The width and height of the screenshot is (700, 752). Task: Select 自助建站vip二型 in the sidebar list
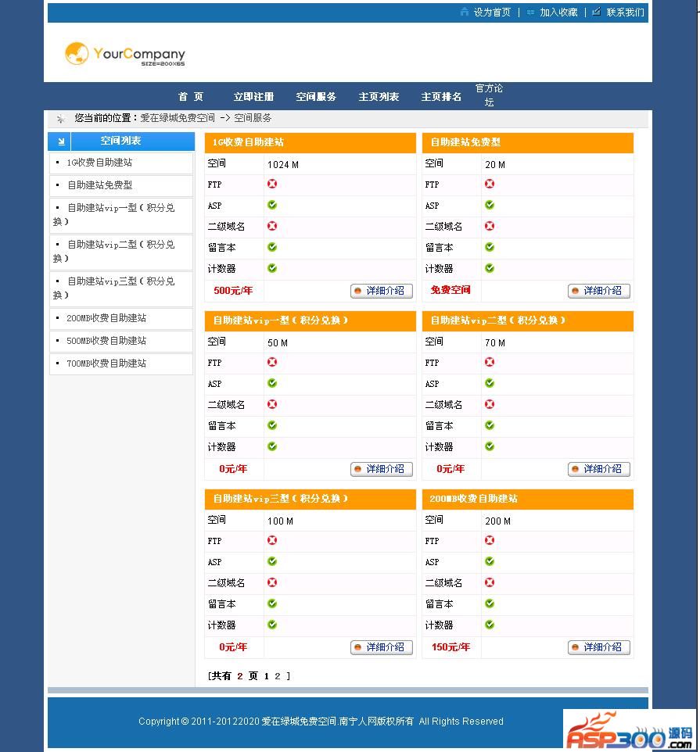click(114, 251)
